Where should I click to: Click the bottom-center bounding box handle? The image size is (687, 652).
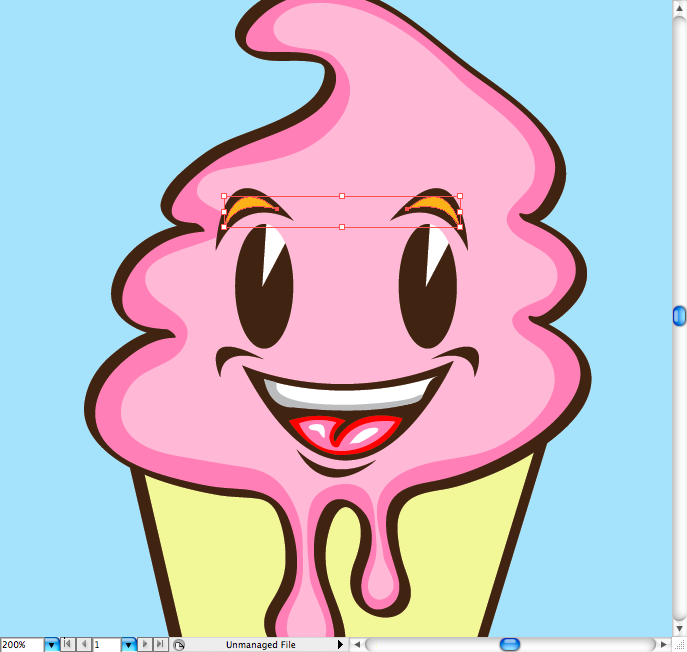(342, 227)
